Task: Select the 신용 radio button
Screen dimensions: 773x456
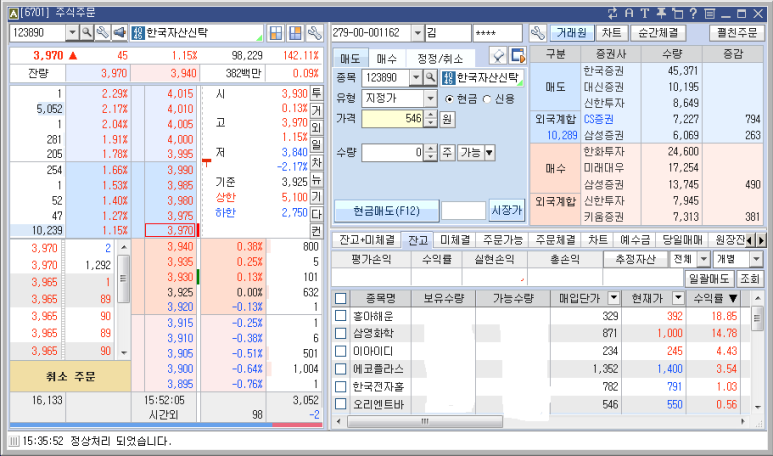Action: tap(487, 98)
